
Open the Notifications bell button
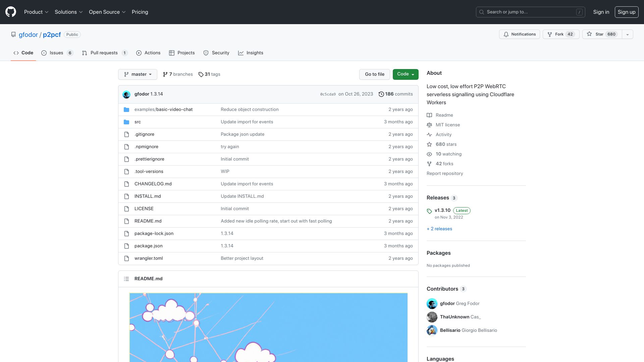pos(520,34)
